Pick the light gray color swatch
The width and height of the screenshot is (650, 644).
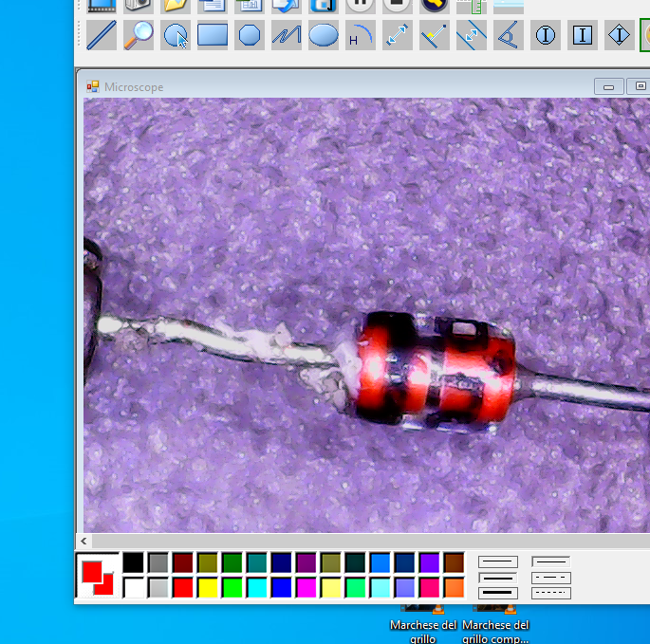pos(158,588)
